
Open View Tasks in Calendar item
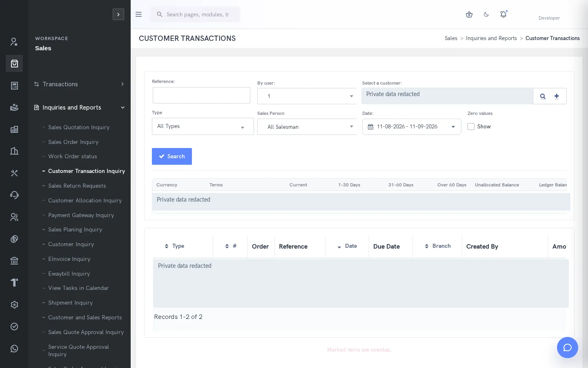(78, 288)
